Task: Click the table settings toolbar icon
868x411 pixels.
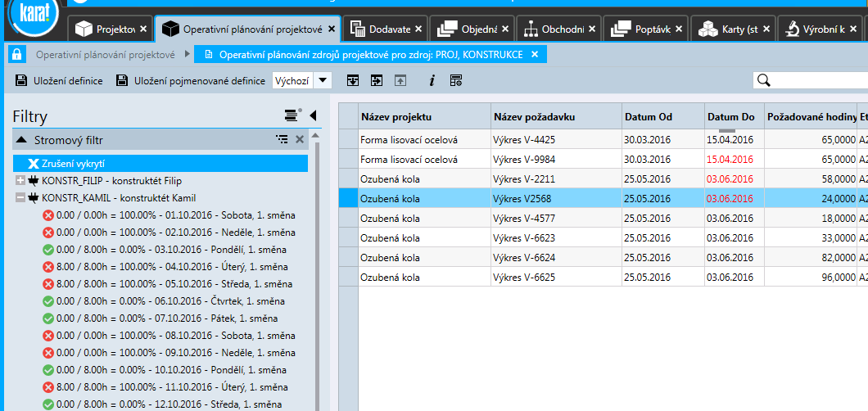Action: 456,81
